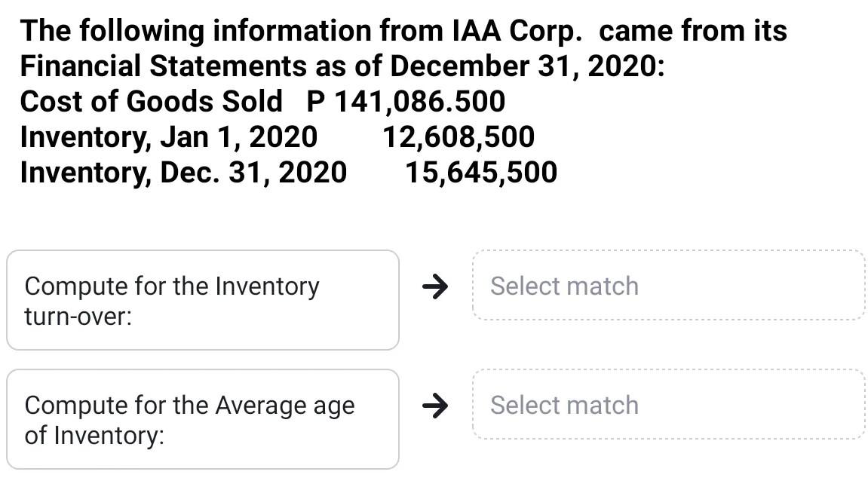Click the "Inventory, Jan 1, 2020" label

click(x=168, y=137)
